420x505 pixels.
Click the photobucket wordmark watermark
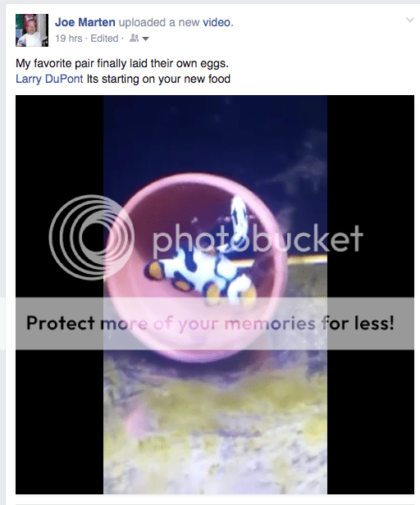pos(258,239)
